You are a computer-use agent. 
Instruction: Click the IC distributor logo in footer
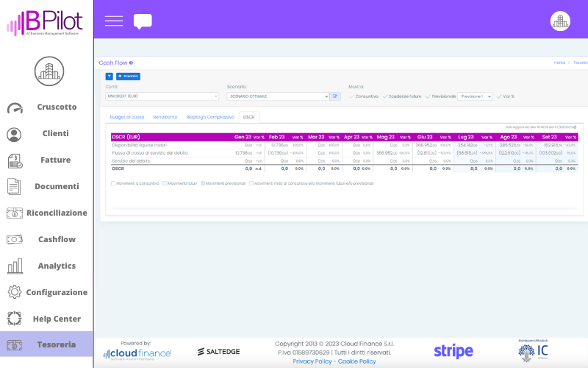(x=533, y=350)
